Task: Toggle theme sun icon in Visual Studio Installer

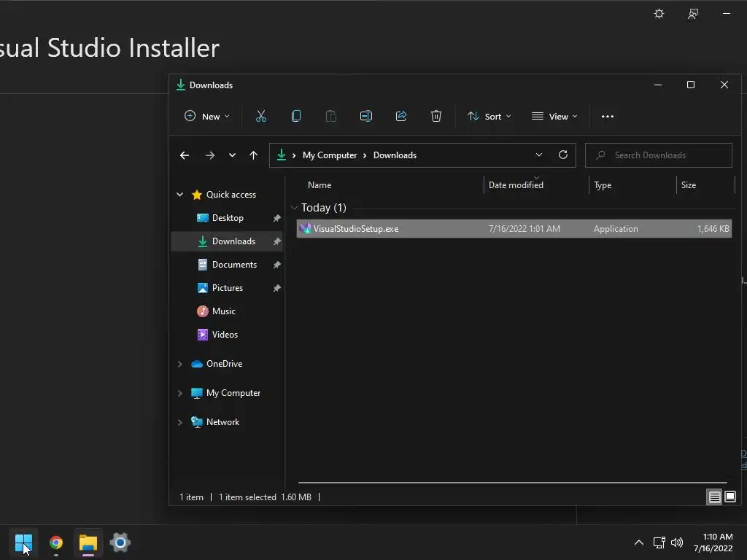Action: pyautogui.click(x=659, y=13)
